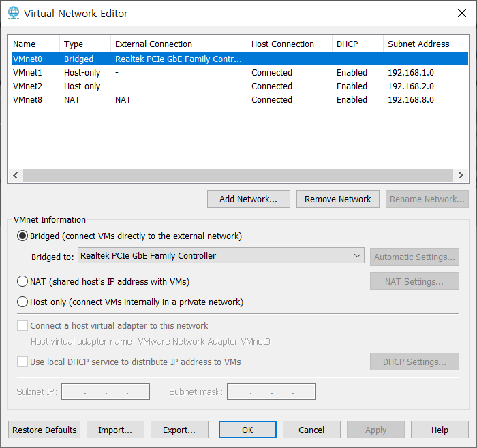Select the VMnet0 row
The image size is (477, 448).
click(240, 59)
